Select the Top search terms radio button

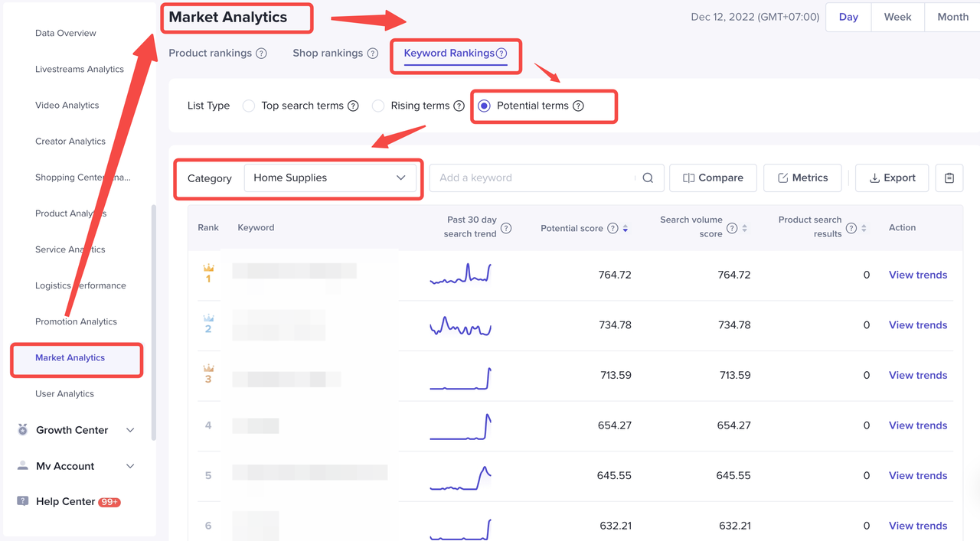249,106
